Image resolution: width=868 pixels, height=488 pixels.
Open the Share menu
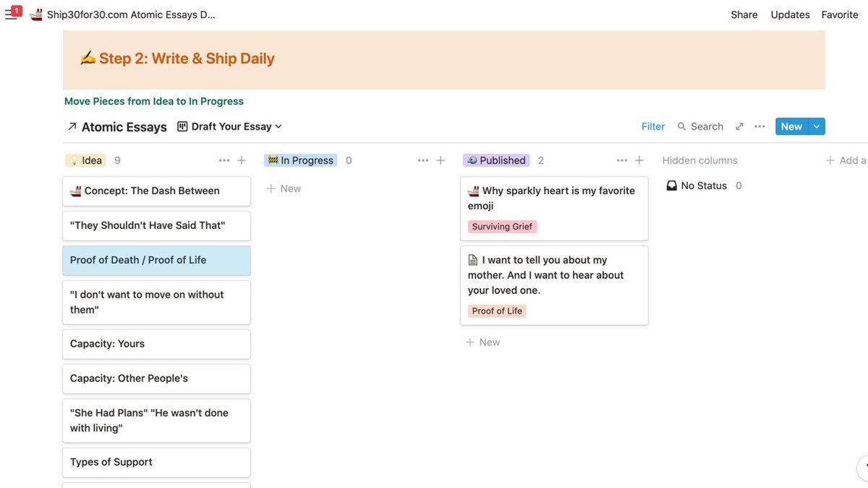[x=744, y=14]
